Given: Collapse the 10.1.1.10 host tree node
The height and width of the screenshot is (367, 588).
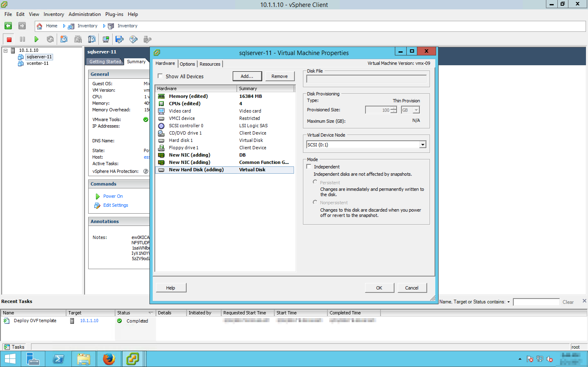Looking at the screenshot, I should pos(6,51).
